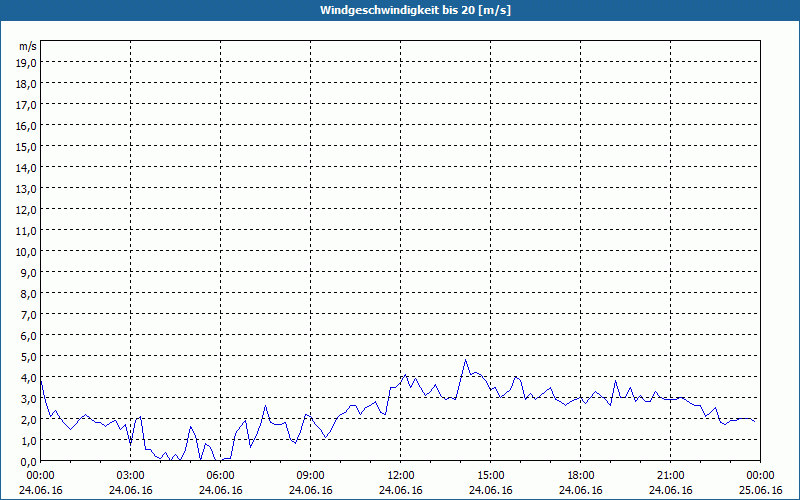The width and height of the screenshot is (800, 500).
Task: Click the '24.06.16' date under 21:00
Action: (670, 490)
